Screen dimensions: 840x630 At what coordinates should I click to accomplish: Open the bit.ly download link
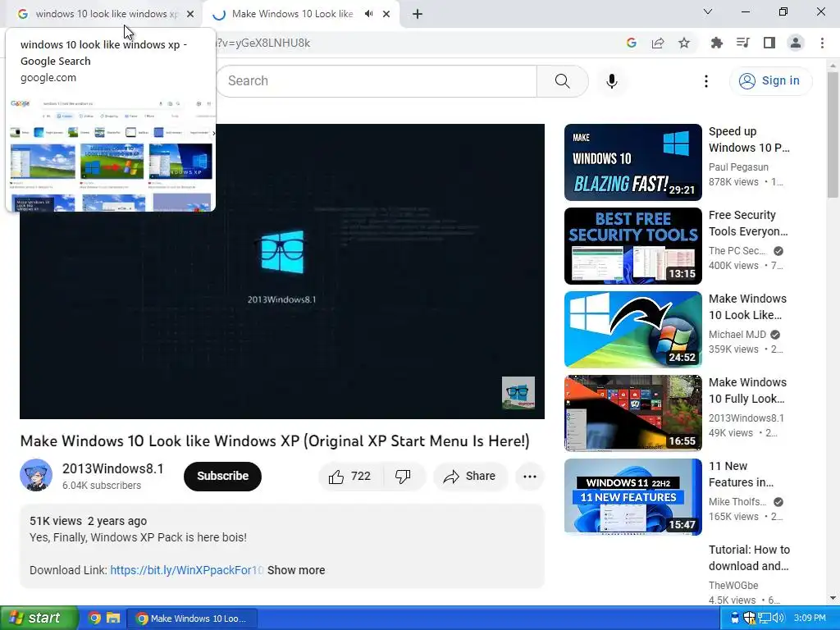click(186, 570)
